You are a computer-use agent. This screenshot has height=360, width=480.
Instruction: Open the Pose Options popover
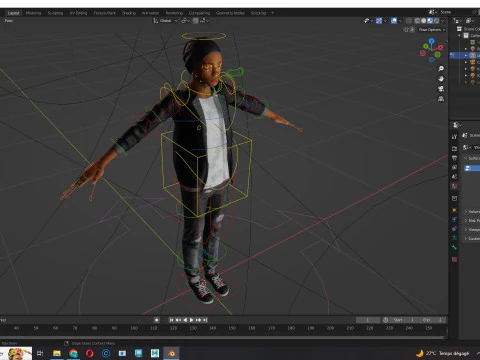click(x=432, y=30)
